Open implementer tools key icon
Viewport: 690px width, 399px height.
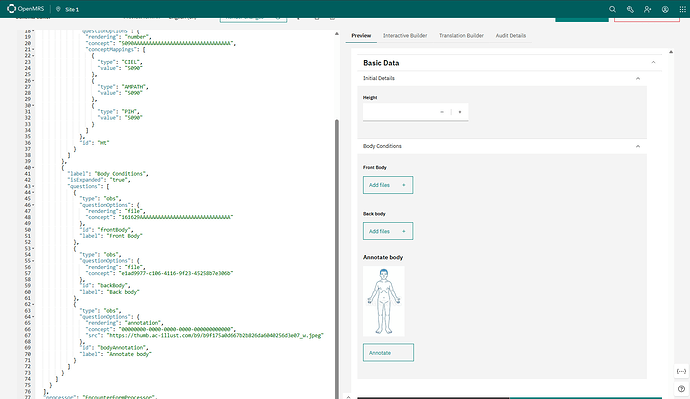(630, 9)
